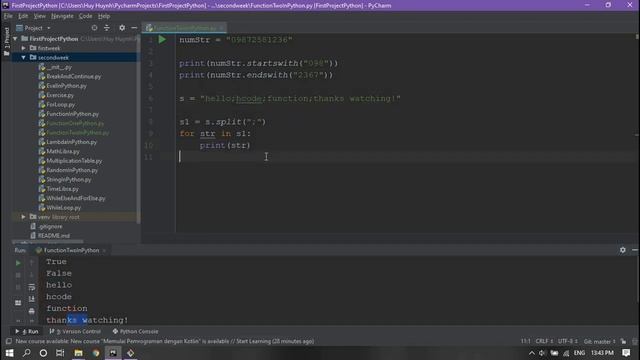The width and height of the screenshot is (640, 360).
Task: Click the new course notification message in status bar
Action: 165,341
